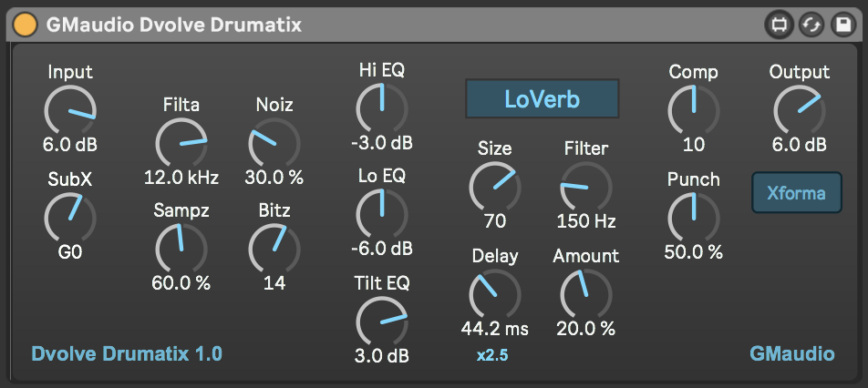Select the Comp knob

[x=693, y=110]
